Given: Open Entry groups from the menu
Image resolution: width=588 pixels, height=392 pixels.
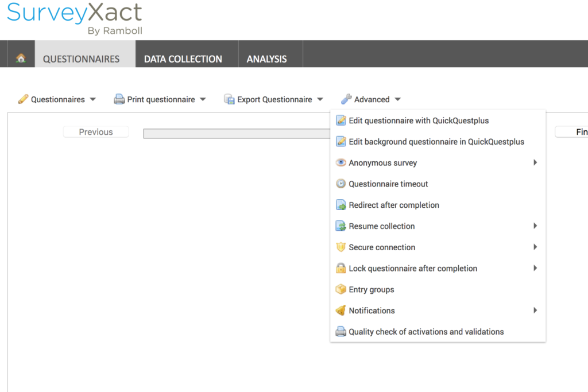Looking at the screenshot, I should 438,290.
